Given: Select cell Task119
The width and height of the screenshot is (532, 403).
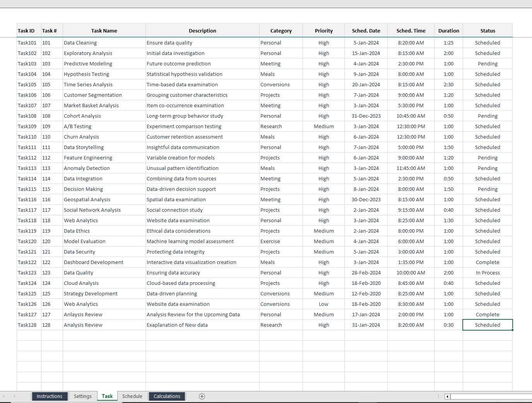Looking at the screenshot, I should 29,231.
